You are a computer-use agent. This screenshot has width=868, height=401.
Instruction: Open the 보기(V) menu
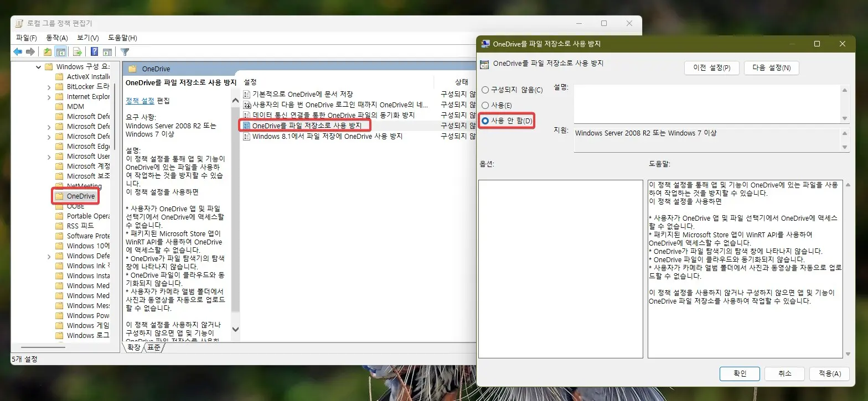pyautogui.click(x=87, y=38)
